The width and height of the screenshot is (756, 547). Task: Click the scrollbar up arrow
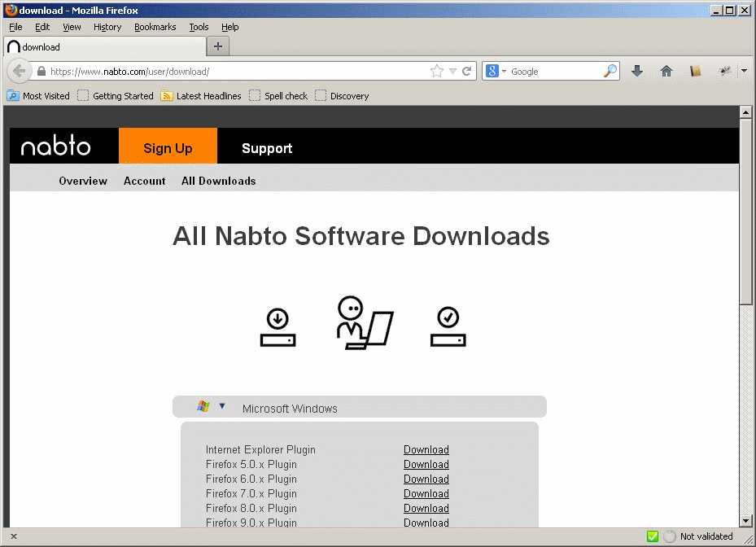point(745,112)
